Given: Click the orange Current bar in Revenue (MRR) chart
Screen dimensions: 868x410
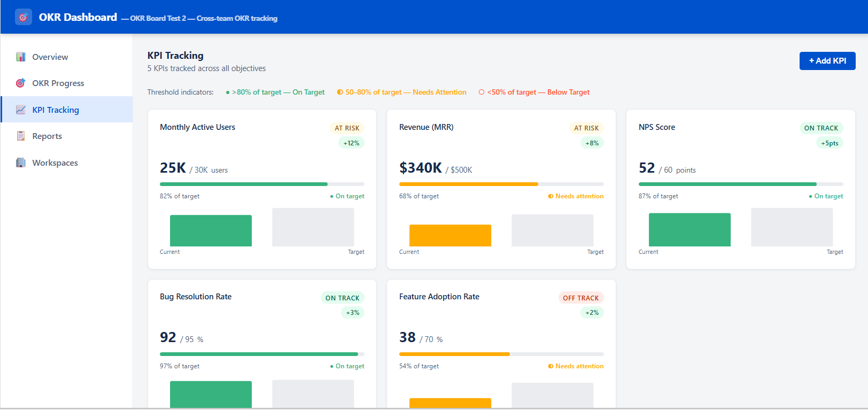Looking at the screenshot, I should click(x=450, y=235).
